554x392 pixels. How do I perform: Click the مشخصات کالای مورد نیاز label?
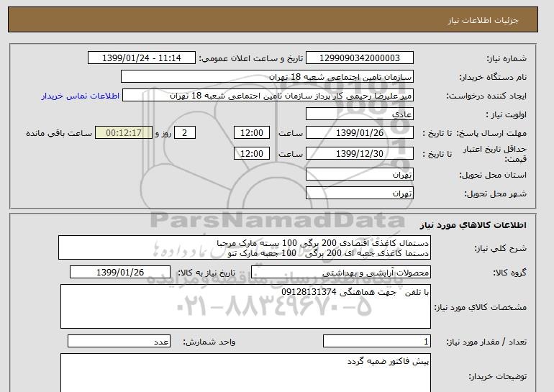(x=481, y=307)
